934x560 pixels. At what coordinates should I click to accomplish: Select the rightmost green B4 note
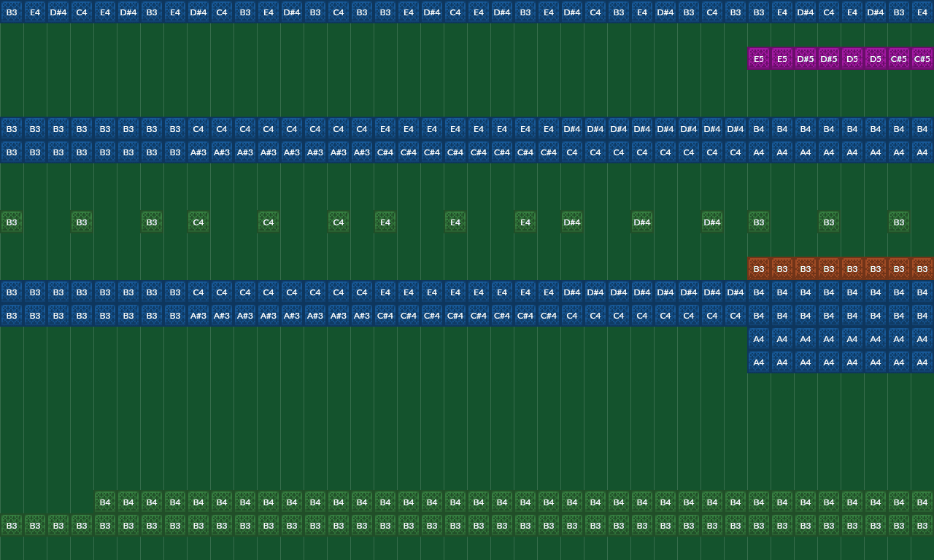pyautogui.click(x=922, y=502)
